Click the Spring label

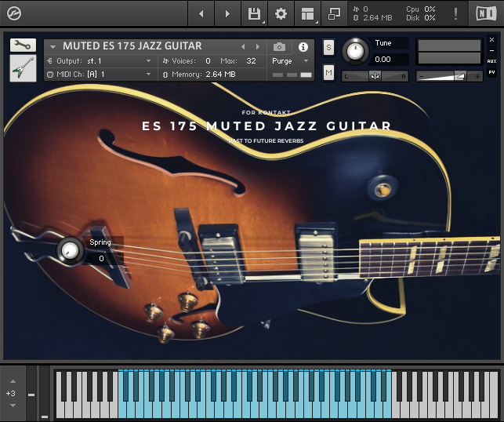[x=100, y=242]
